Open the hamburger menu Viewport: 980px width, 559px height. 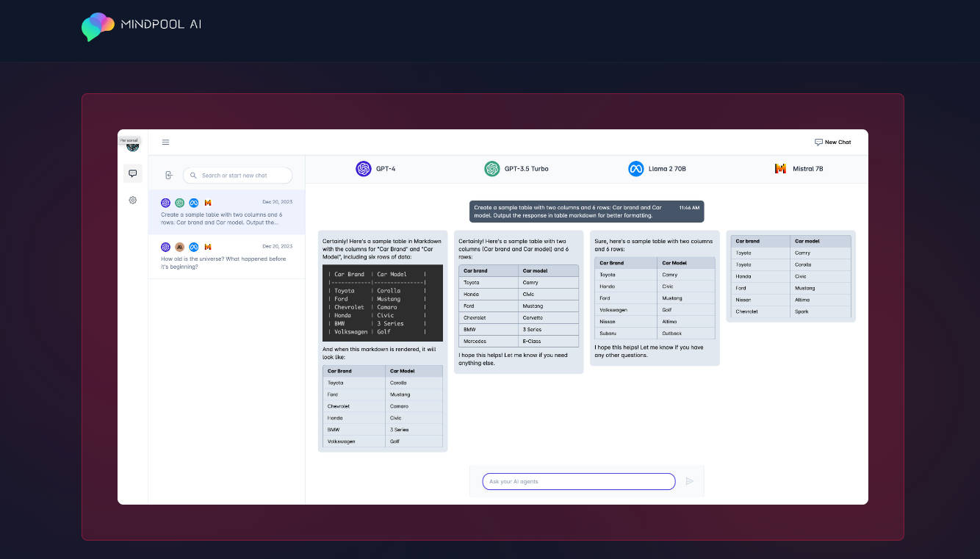click(166, 143)
